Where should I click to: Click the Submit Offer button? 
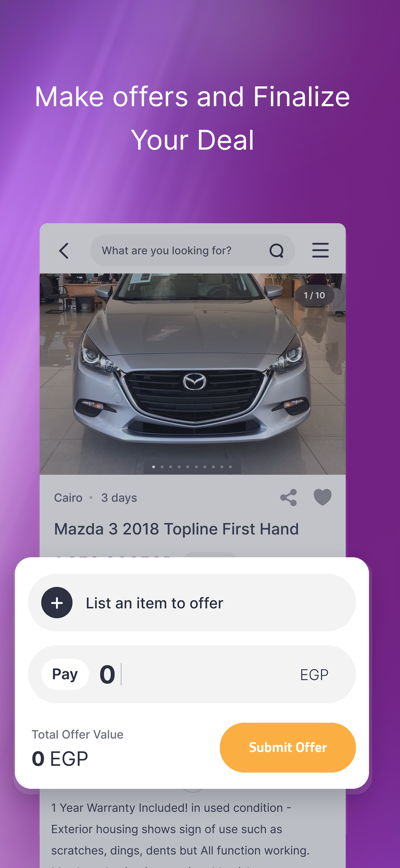[x=288, y=747]
